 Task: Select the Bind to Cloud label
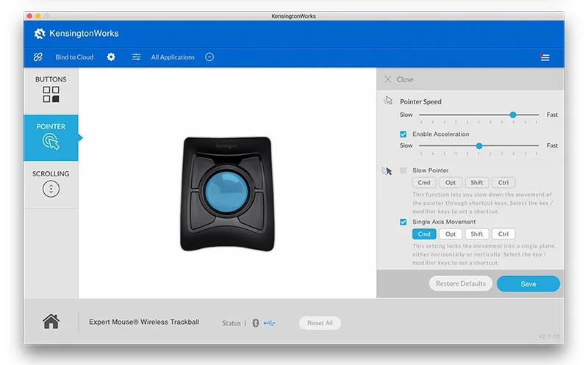(74, 57)
